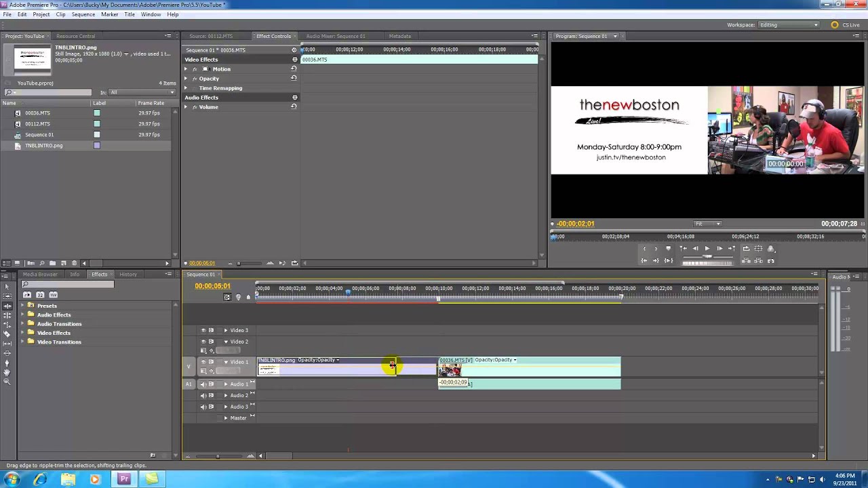868x488 pixels.
Task: Select the Track Select tool
Action: tap(7, 296)
